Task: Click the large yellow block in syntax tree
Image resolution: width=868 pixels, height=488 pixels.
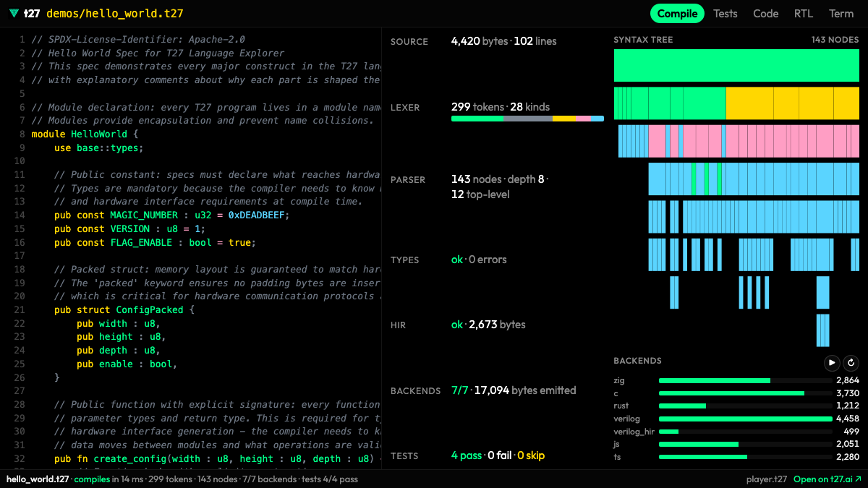Action: point(749,103)
